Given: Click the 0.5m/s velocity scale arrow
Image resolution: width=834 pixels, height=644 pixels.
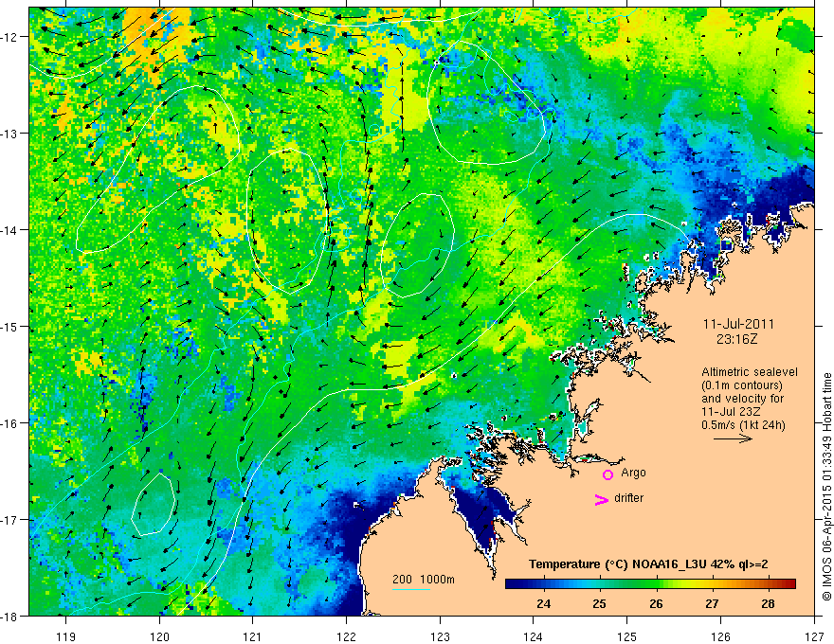Looking at the screenshot, I should coord(733,438).
